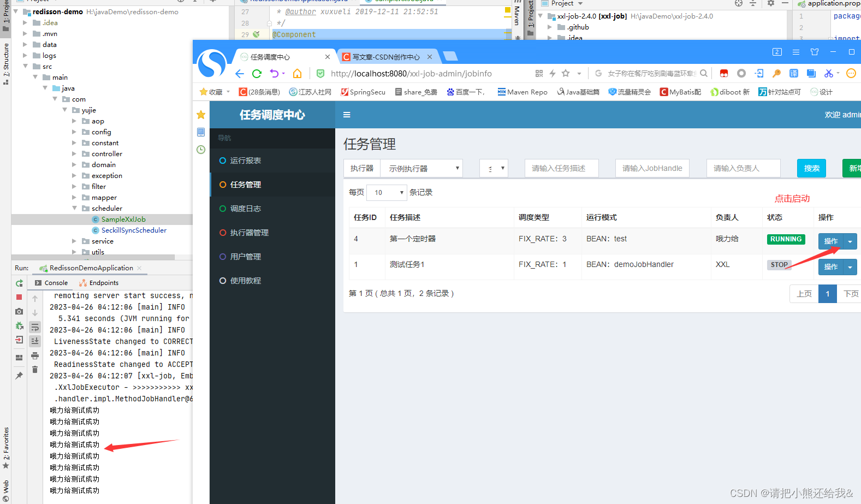
Task: Click the browser address bar URL
Action: click(411, 74)
